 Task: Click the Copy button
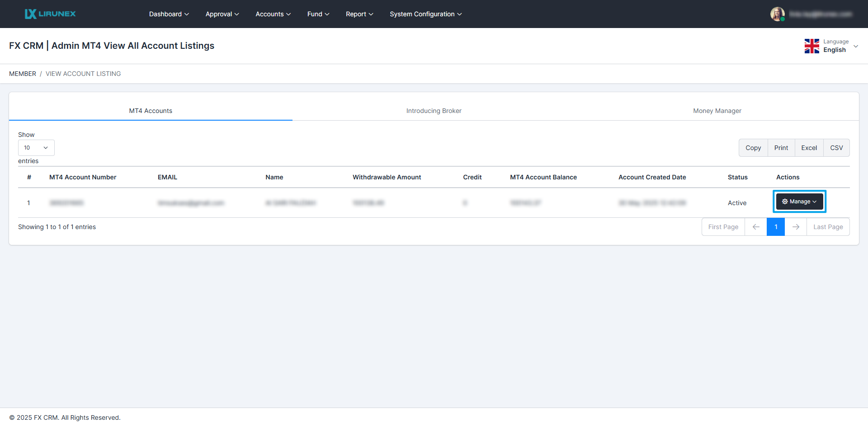(753, 148)
